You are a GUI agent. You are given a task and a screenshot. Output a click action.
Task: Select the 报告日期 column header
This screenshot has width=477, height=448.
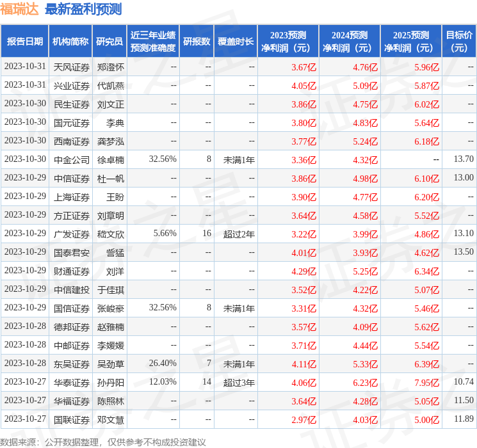tap(24, 42)
